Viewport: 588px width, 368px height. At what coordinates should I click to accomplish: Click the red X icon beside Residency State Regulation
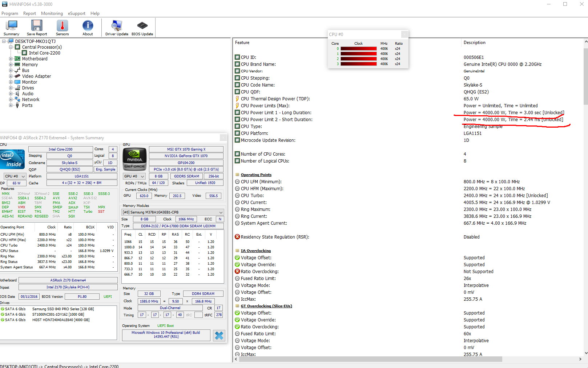[237, 237]
